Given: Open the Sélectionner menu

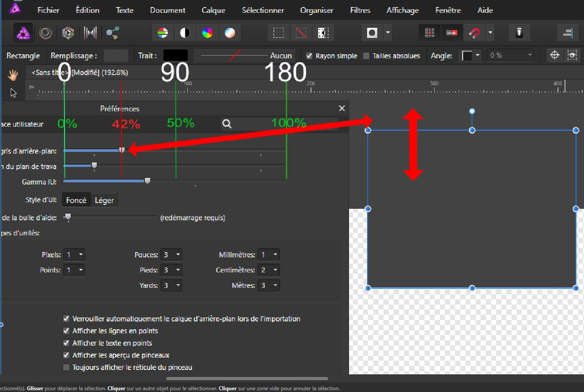Looking at the screenshot, I should click(x=263, y=10).
